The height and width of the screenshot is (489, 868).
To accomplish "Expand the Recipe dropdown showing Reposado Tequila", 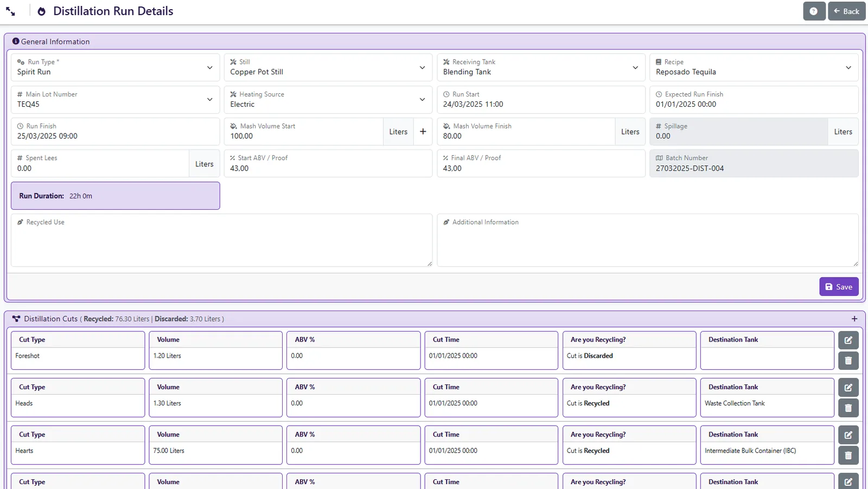I will [x=754, y=67].
